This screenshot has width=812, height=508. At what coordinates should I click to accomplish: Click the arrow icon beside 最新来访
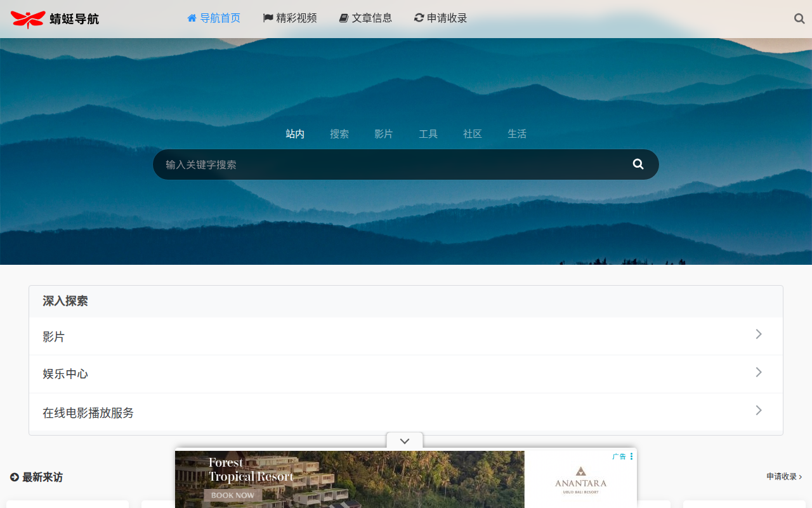15,478
